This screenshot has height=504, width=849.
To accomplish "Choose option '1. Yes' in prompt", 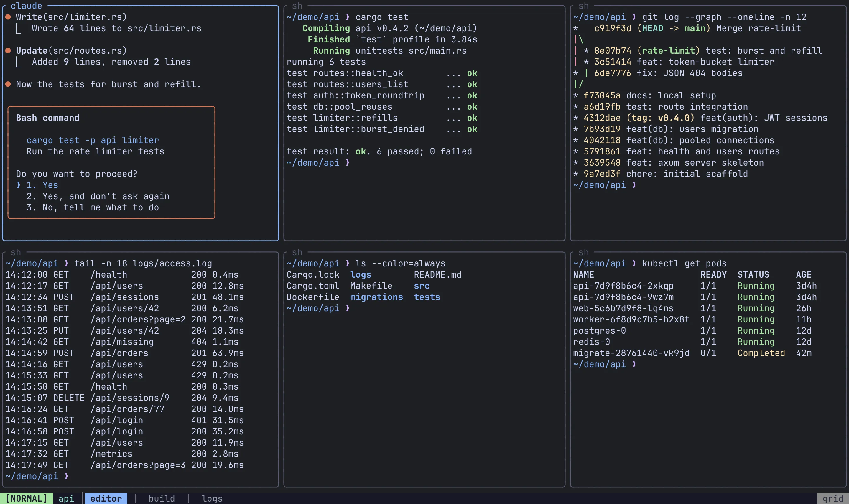I will click(42, 185).
